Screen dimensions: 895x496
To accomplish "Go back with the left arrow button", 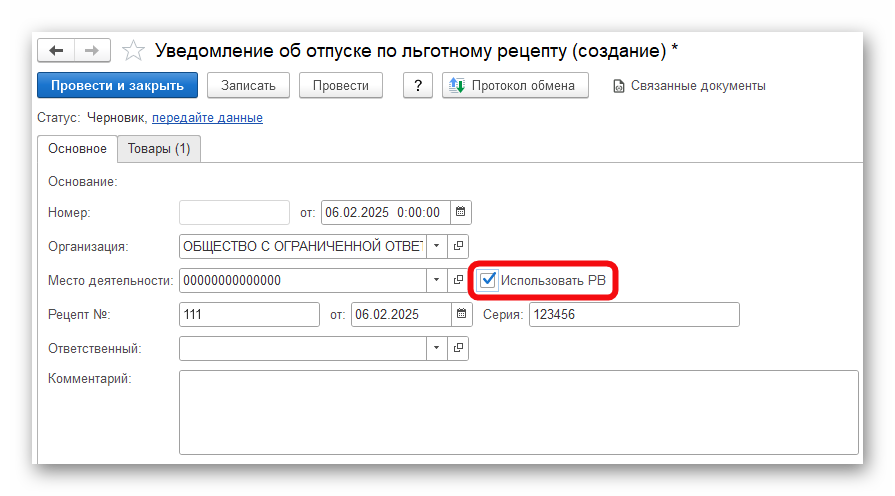I will [x=56, y=50].
